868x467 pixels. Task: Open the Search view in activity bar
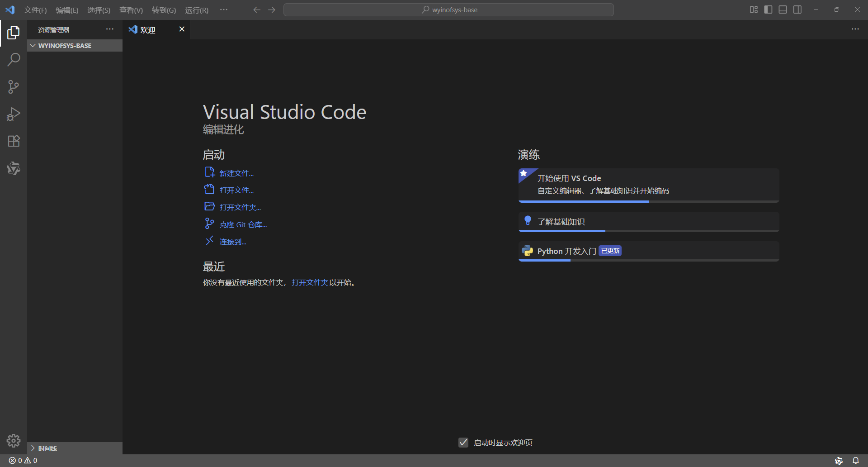[14, 60]
